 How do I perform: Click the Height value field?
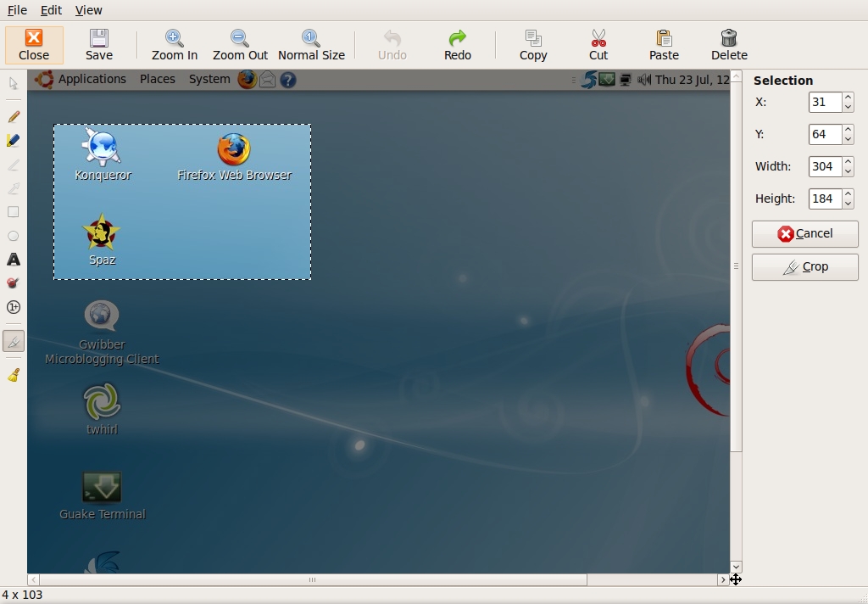[825, 199]
